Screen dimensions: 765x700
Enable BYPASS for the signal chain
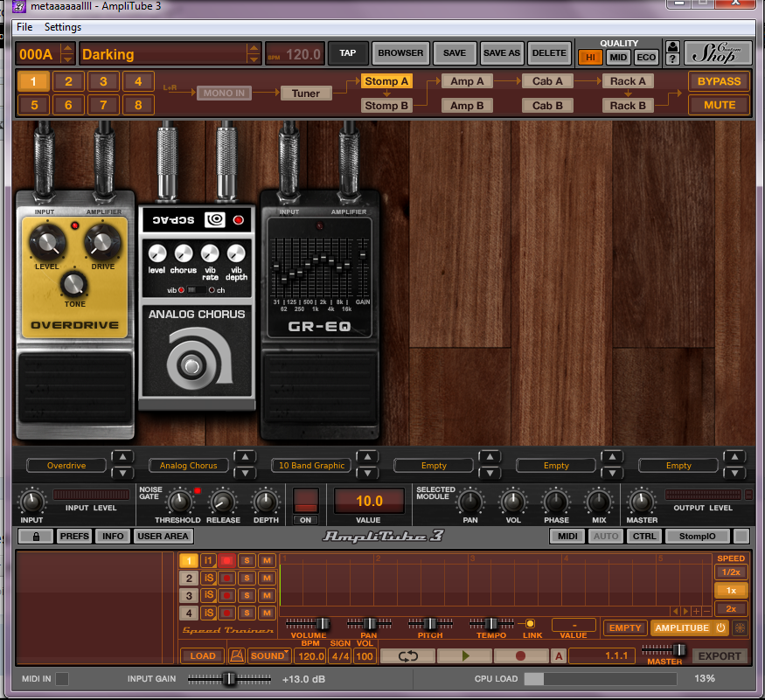click(720, 81)
